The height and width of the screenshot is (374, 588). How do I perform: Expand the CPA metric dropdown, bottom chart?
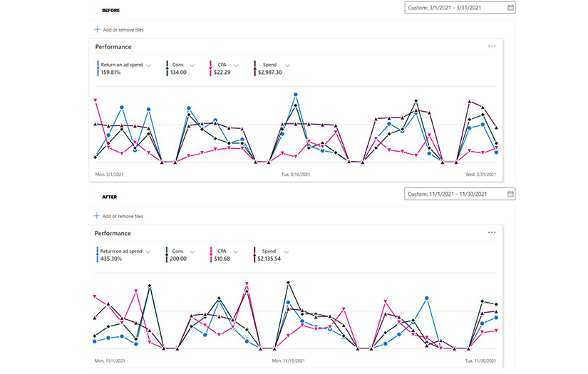tap(236, 251)
